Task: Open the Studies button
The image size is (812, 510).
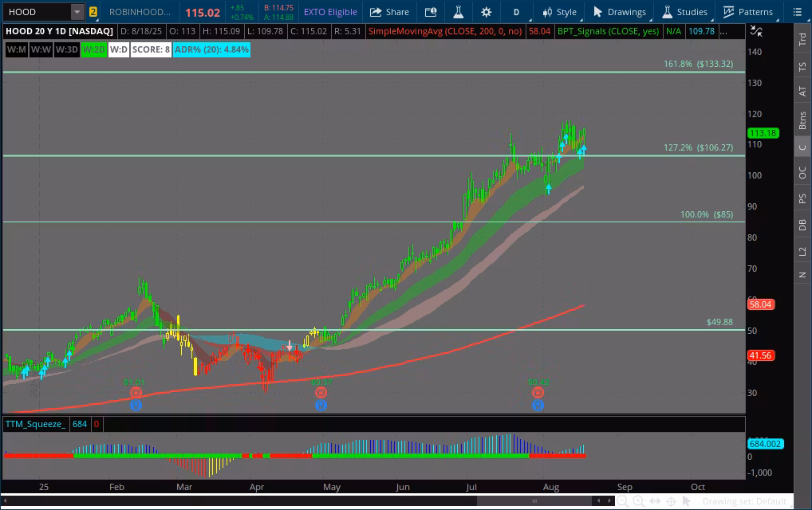Action: click(684, 12)
